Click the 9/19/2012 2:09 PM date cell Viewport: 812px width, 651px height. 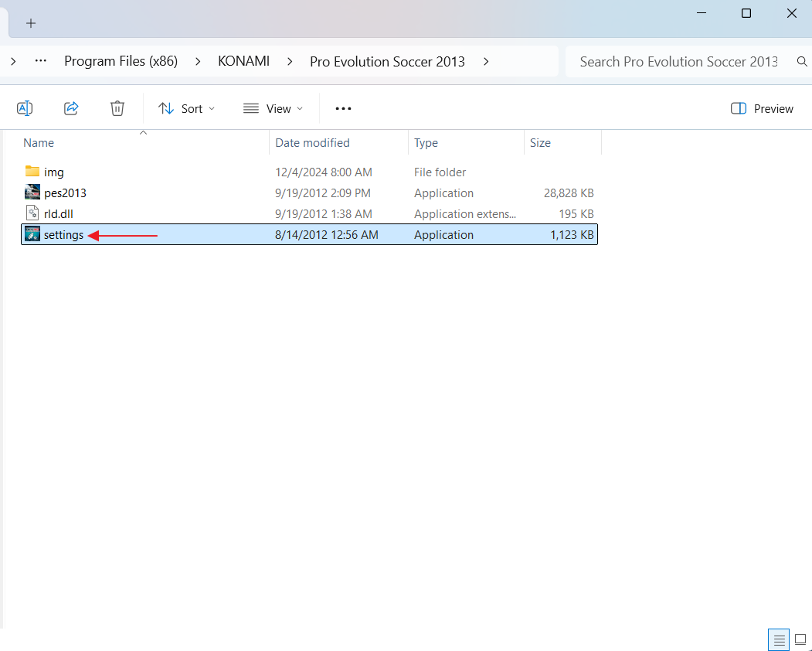(x=323, y=193)
